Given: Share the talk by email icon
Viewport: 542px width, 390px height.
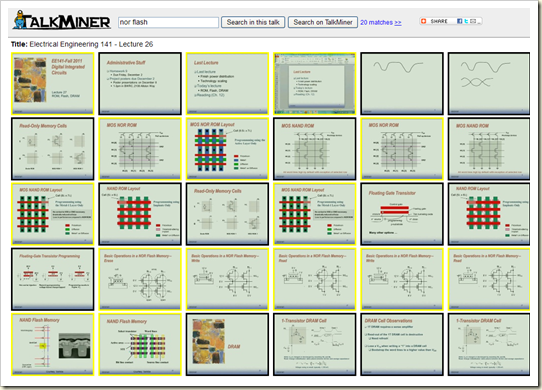Looking at the screenshot, I should [x=473, y=21].
